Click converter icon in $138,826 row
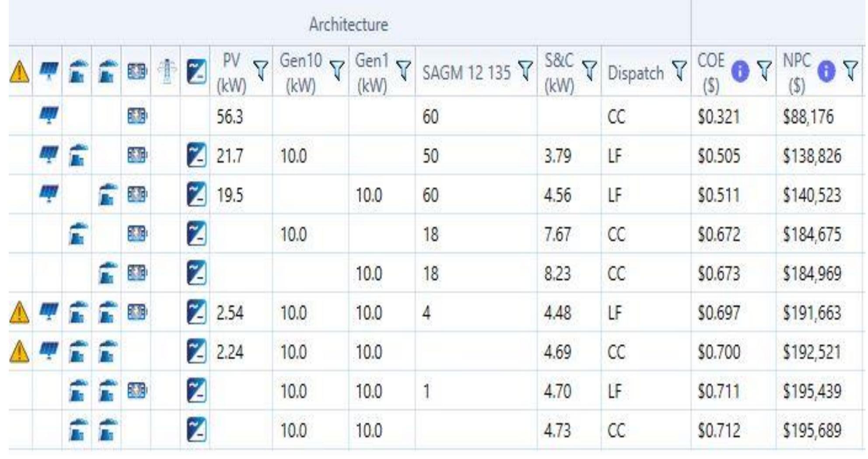The width and height of the screenshot is (868, 459). (x=196, y=156)
